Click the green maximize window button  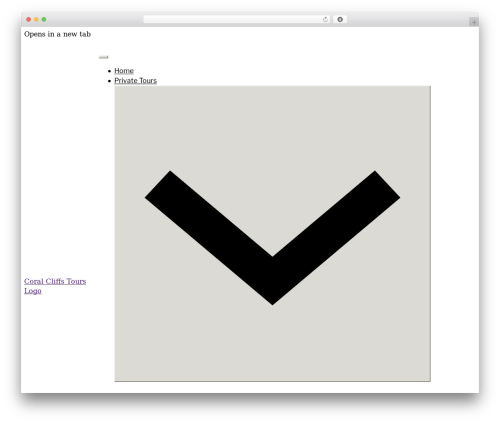coord(44,20)
